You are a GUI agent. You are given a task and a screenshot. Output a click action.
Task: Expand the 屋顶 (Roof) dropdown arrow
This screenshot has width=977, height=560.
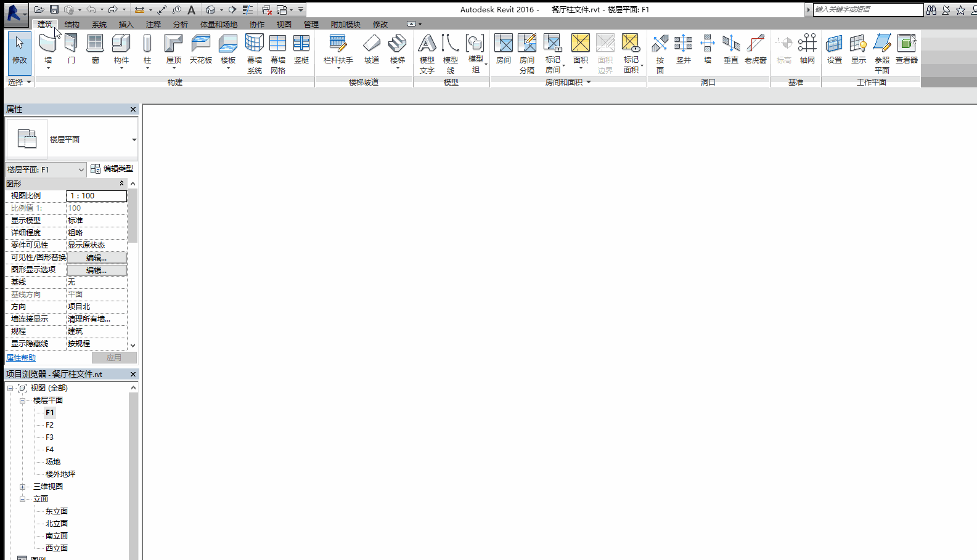pos(174,68)
